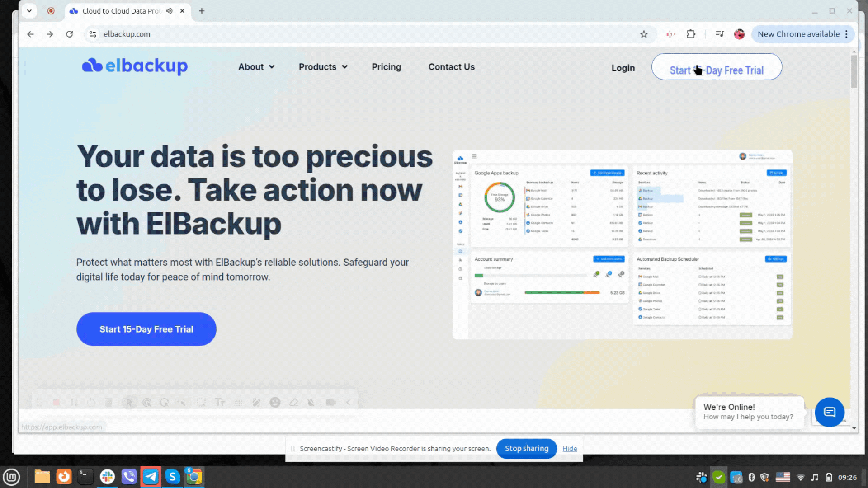Open Skype from the taskbar
The image size is (868, 488).
pos(172,477)
